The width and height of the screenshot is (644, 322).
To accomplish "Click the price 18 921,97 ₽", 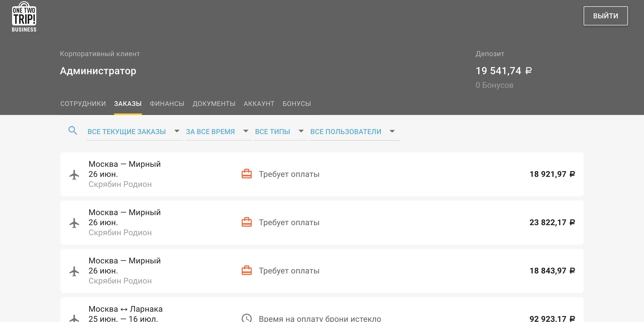I will click(x=552, y=174).
